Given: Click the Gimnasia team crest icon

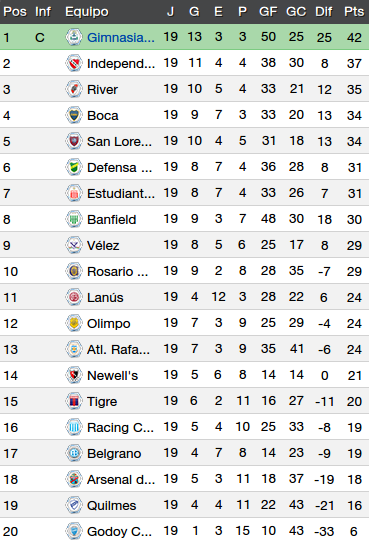Looking at the screenshot, I should click(x=74, y=37).
